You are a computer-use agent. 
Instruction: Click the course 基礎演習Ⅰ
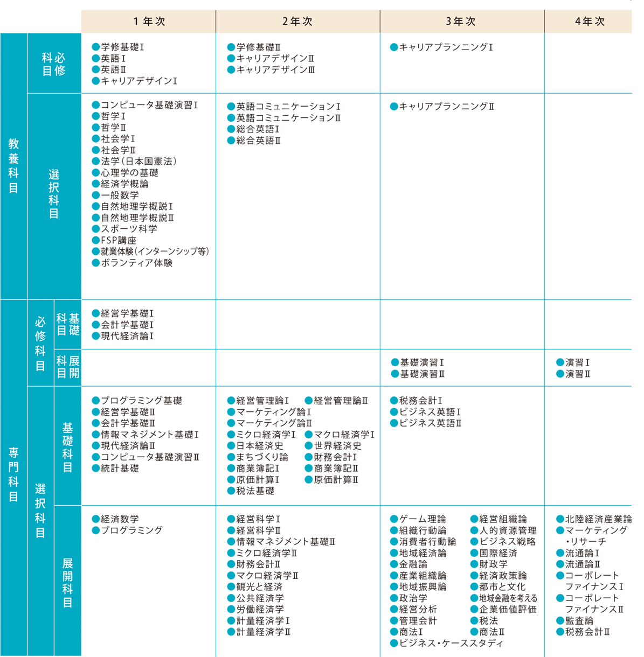pos(417,362)
